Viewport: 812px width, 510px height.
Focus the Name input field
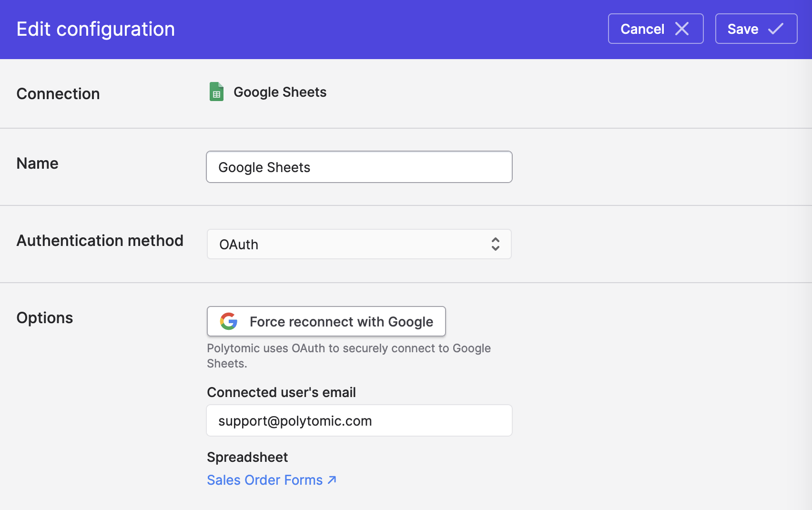(x=359, y=167)
